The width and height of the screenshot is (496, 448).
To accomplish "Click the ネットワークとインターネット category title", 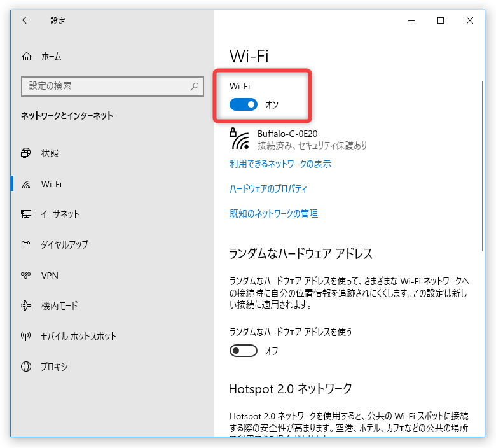I will pos(67,116).
